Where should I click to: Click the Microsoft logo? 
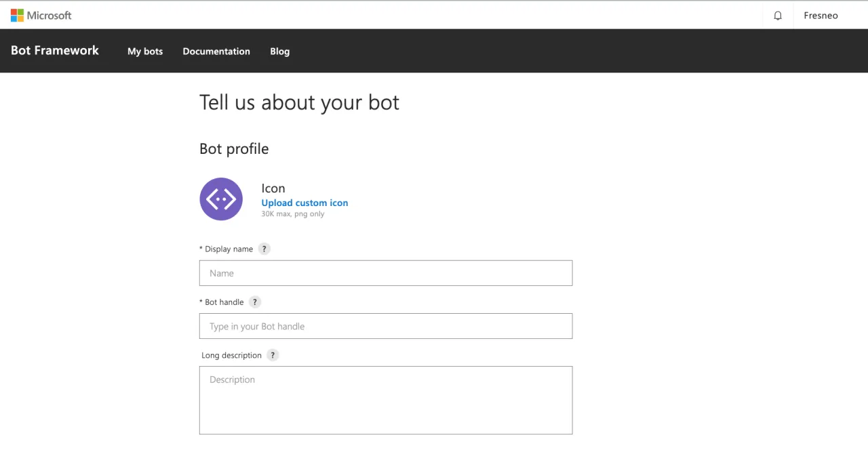coord(41,15)
